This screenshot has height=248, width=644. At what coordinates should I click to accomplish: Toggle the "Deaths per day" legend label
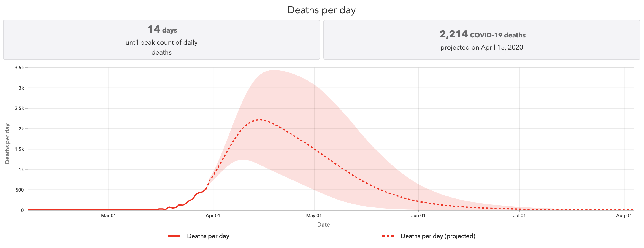tap(208, 236)
